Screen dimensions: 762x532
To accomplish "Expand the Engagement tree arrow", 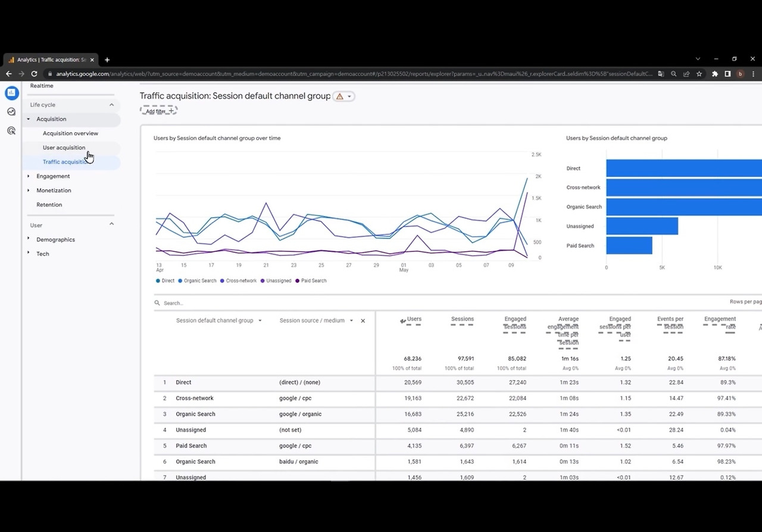I will pyautogui.click(x=28, y=176).
